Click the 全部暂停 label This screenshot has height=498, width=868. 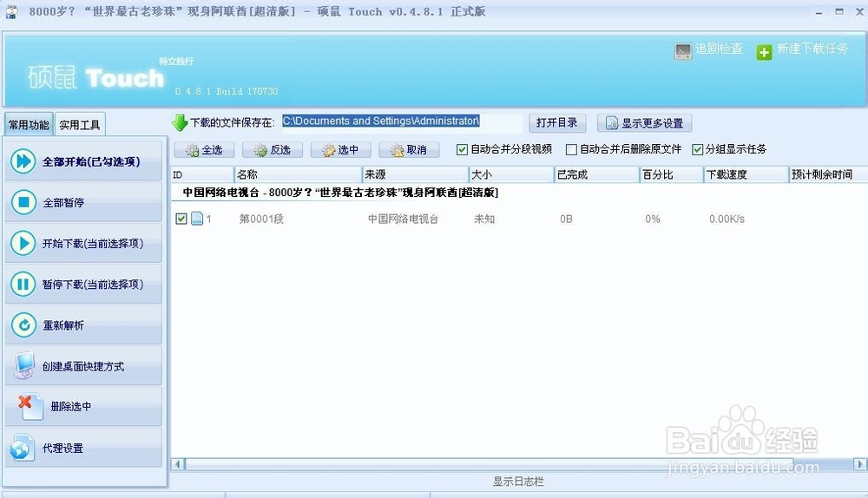click(63, 202)
